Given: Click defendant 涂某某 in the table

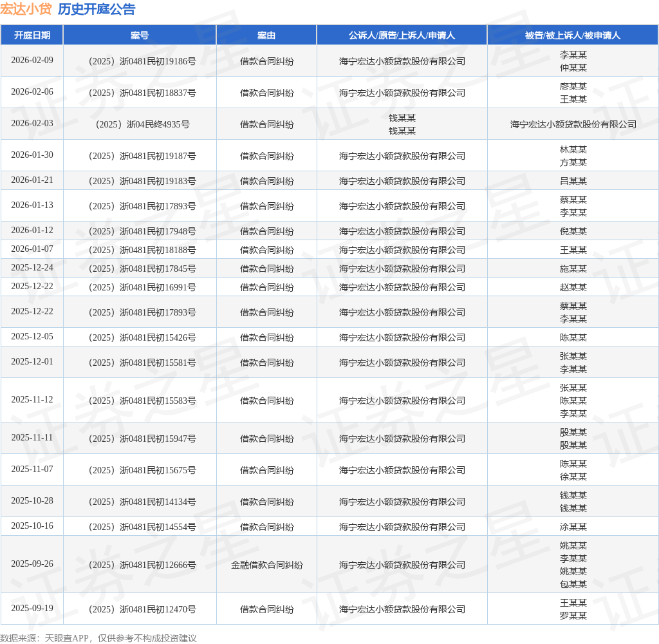Looking at the screenshot, I should pos(573,527).
